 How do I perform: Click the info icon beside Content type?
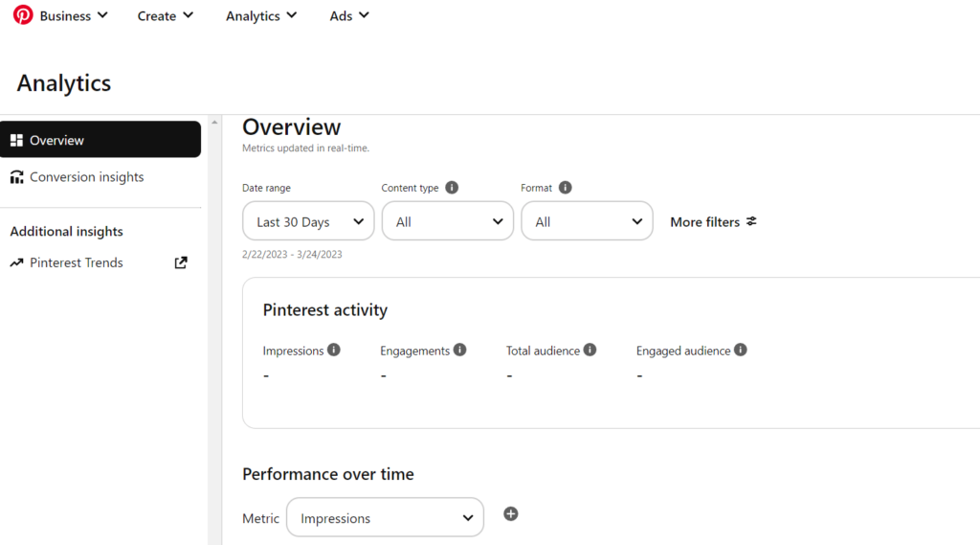pos(452,188)
